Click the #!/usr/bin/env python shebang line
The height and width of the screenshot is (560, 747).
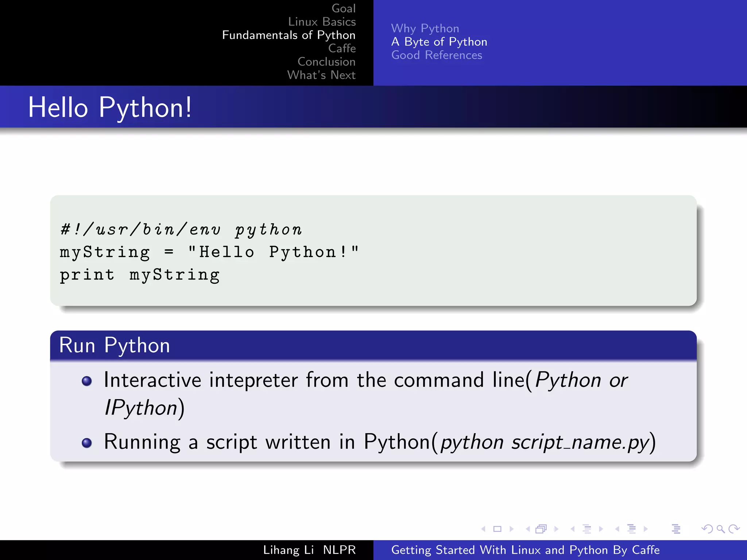pos(181,230)
